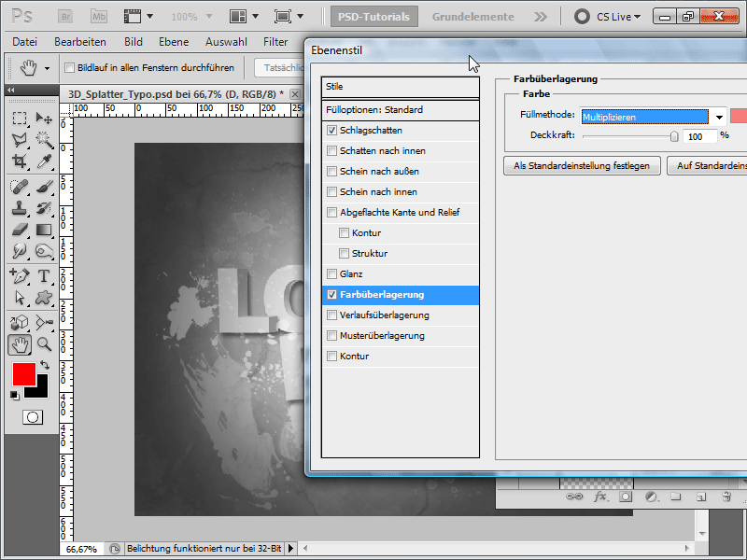
Task: Add a layer mask icon
Action: pyautogui.click(x=626, y=497)
